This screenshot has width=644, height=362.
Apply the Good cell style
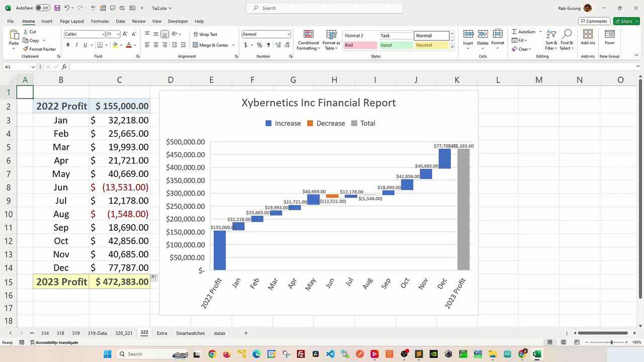[395, 45]
